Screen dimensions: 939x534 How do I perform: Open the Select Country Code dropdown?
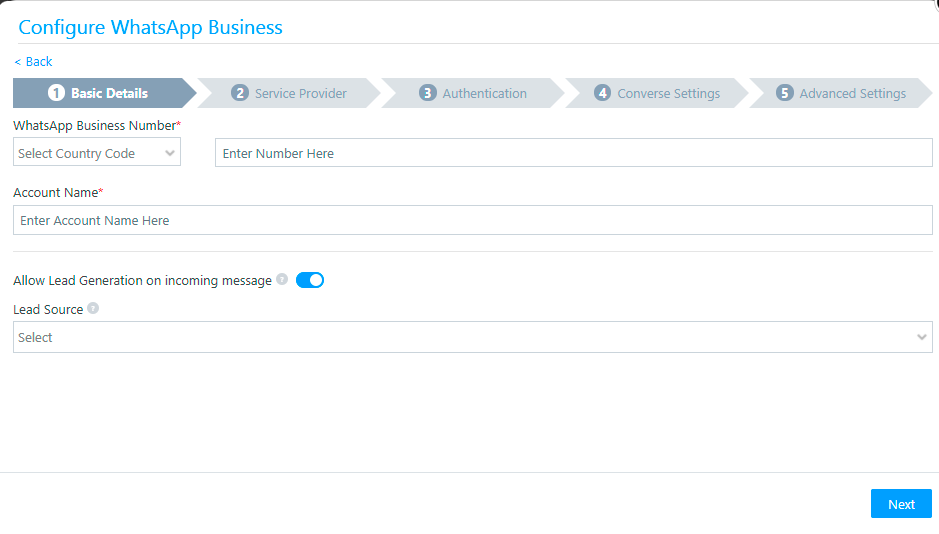[97, 153]
